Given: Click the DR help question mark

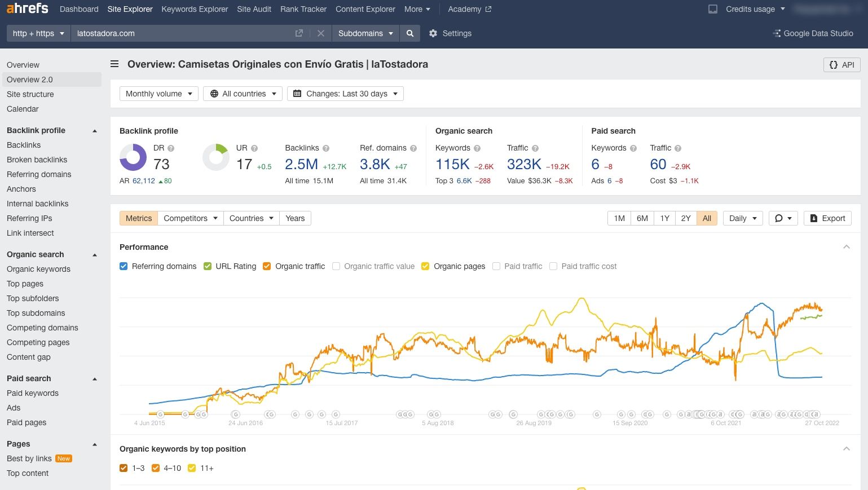Looking at the screenshot, I should click(x=171, y=148).
